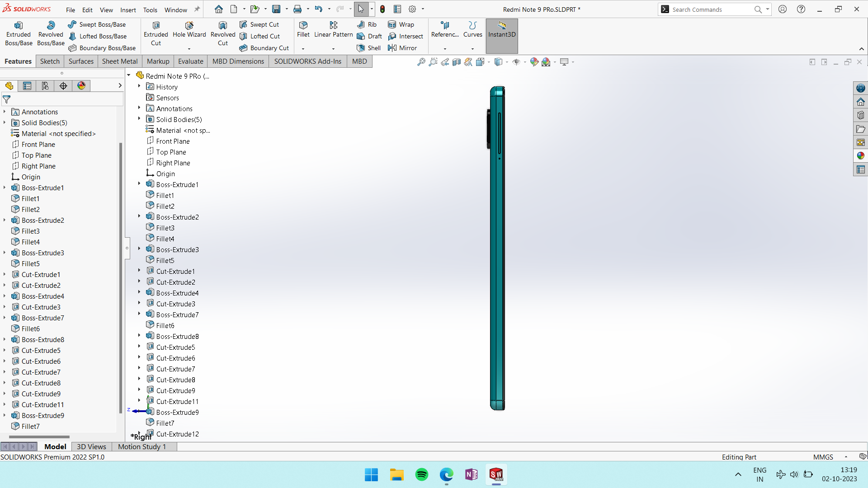Open Microsoft Edge from the taskbar
Viewport: 868px width, 488px height.
(447, 474)
